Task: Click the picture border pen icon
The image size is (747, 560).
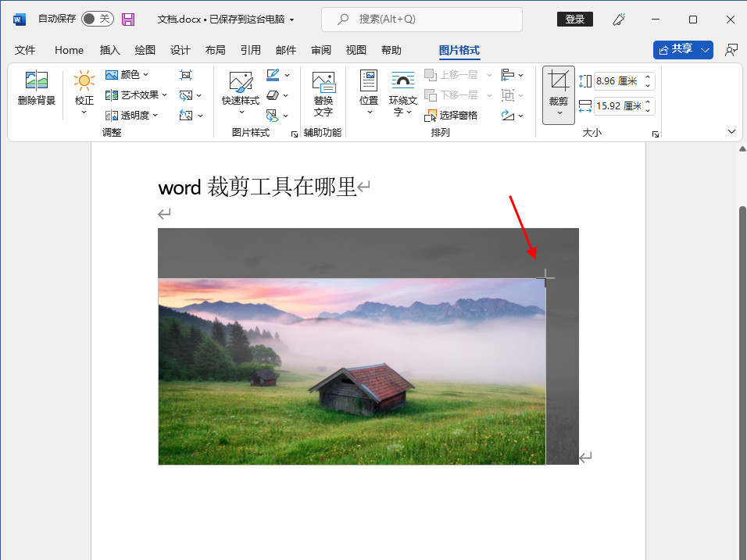Action: pos(273,75)
